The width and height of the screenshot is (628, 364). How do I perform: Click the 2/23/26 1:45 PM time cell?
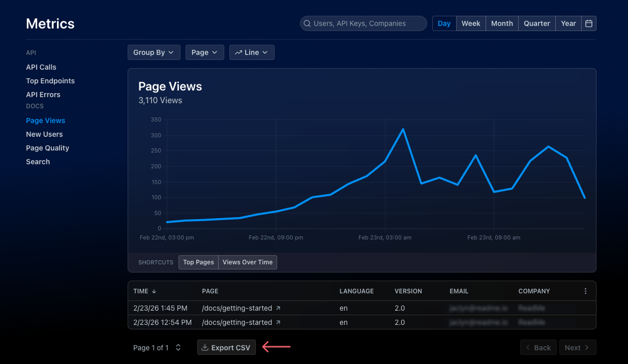point(160,308)
